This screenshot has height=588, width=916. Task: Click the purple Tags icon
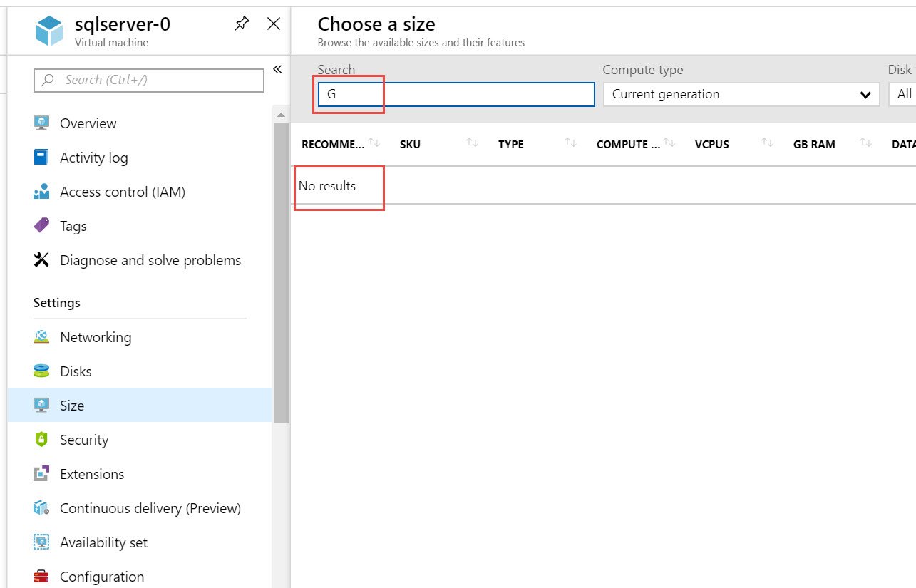[41, 226]
